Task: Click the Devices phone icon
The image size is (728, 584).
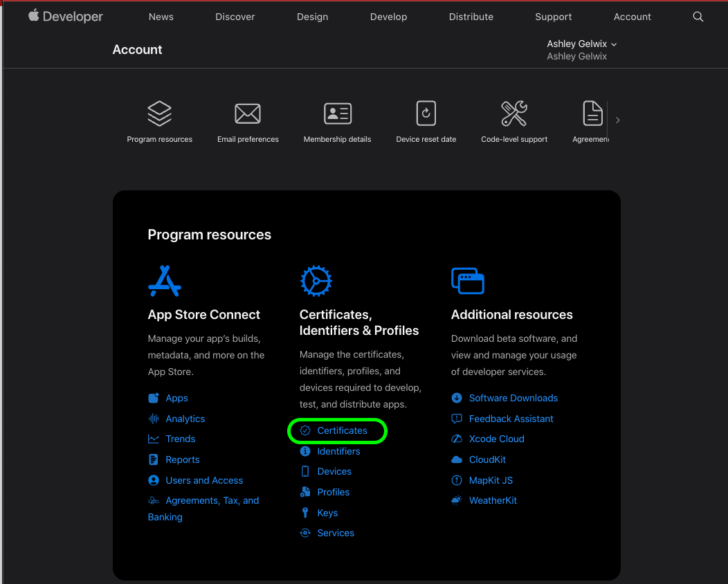Action: 305,471
